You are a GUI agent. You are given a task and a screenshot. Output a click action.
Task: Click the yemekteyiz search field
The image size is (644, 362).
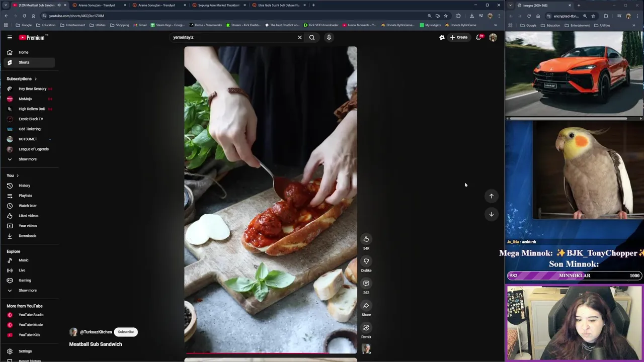pos(233,37)
